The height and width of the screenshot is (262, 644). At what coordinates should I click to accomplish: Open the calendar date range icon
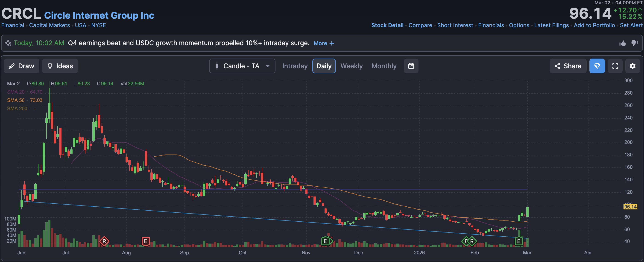click(x=411, y=66)
